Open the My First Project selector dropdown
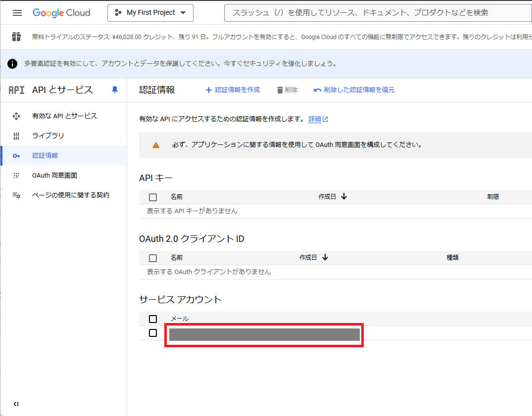Image resolution: width=532 pixels, height=416 pixels. pyautogui.click(x=150, y=13)
